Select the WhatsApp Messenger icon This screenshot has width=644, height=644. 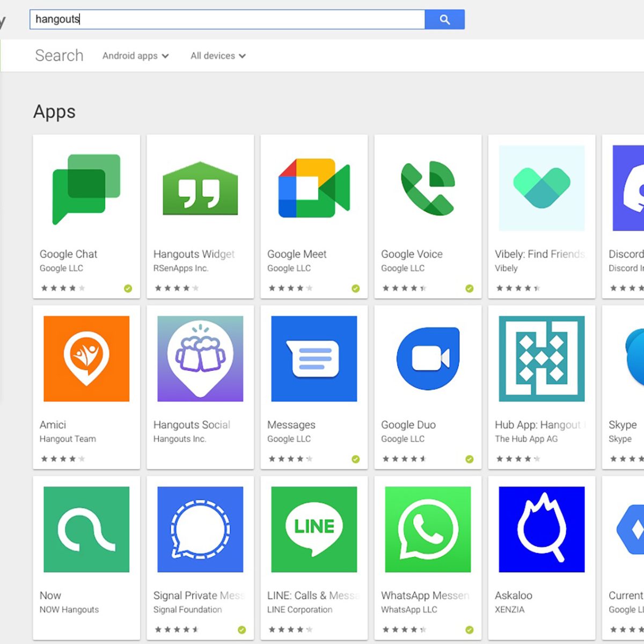click(x=428, y=529)
